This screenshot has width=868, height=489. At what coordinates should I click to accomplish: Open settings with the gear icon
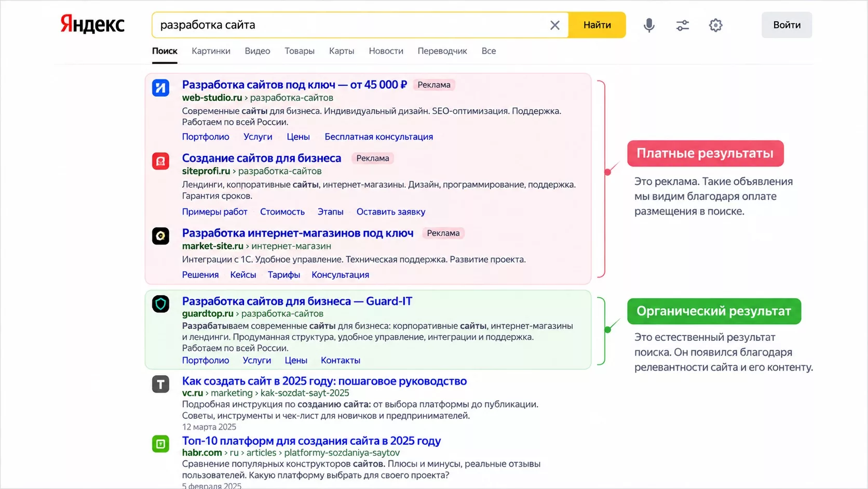tap(715, 25)
